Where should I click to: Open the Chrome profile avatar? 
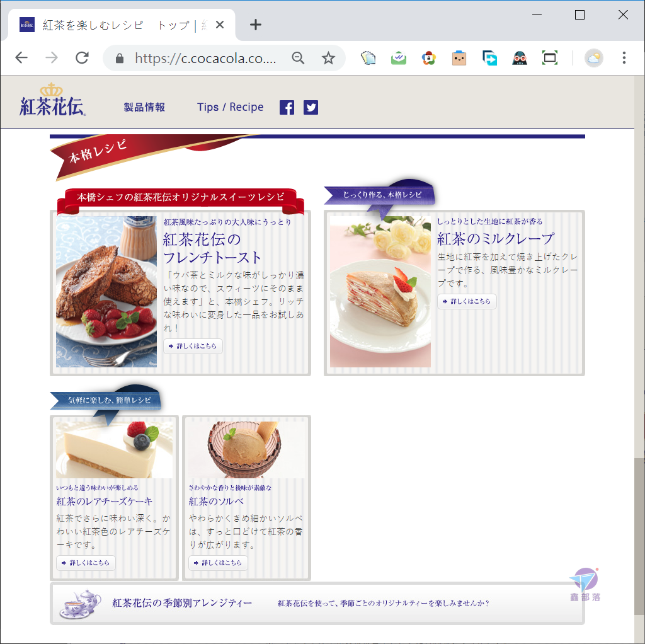click(x=593, y=58)
